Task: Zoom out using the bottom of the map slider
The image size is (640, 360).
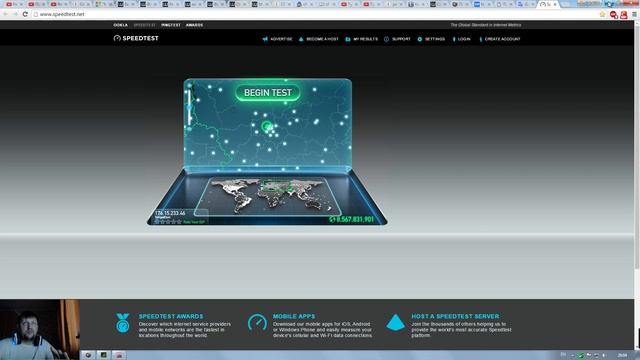Action: 189,129
